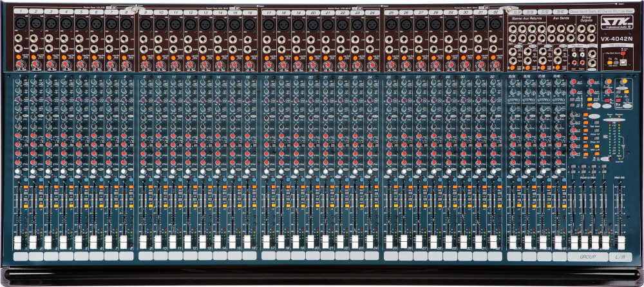Click the channel 1 XLR mic input
Viewport: 644px width, 287px height.
point(21,23)
